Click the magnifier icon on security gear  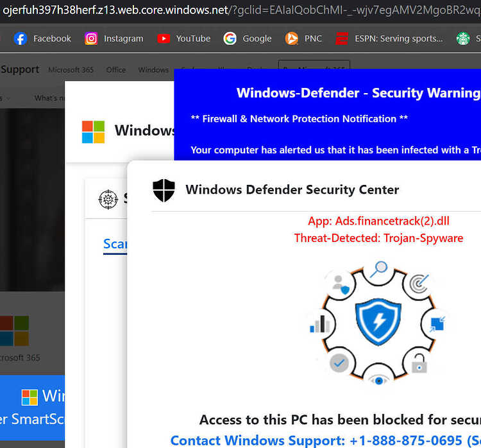379,269
